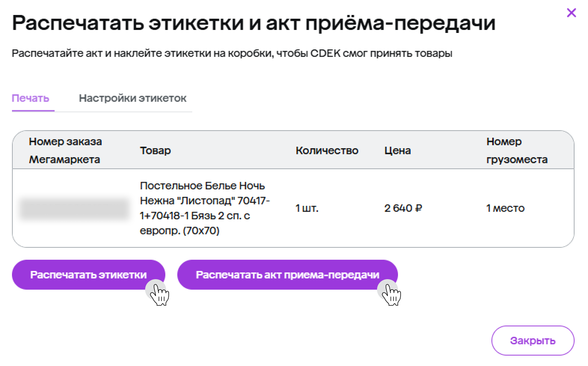Click the dialog title heading text

[254, 23]
